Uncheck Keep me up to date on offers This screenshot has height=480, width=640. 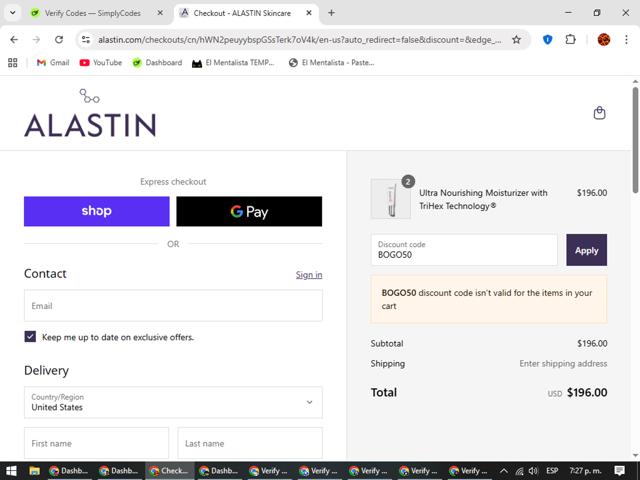(30, 337)
